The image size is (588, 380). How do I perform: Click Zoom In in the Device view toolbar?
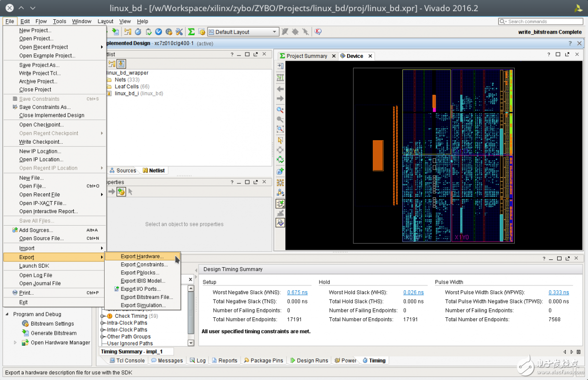(x=280, y=110)
